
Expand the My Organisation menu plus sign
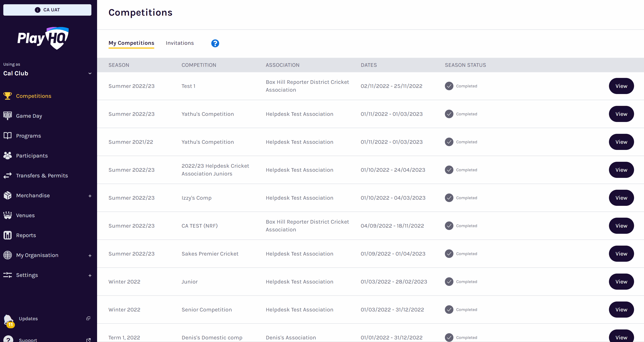pos(90,256)
